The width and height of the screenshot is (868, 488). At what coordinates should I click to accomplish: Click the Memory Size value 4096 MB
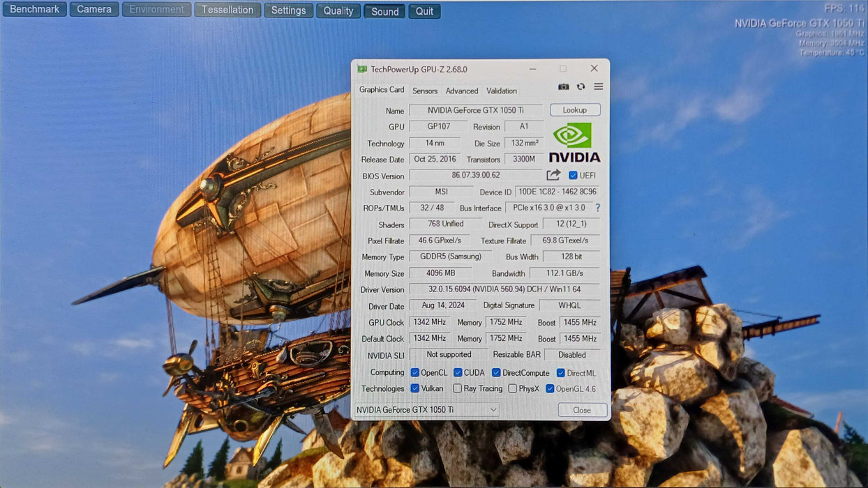(440, 273)
